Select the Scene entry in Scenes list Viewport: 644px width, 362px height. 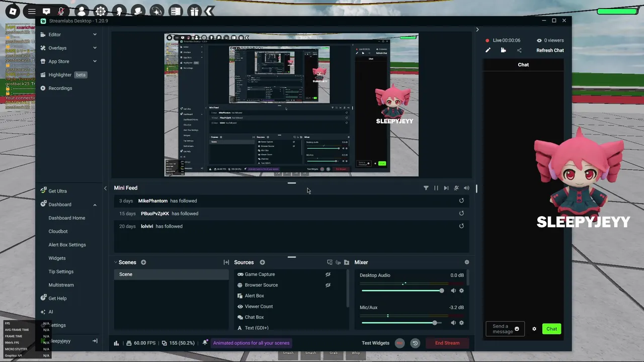171,275
